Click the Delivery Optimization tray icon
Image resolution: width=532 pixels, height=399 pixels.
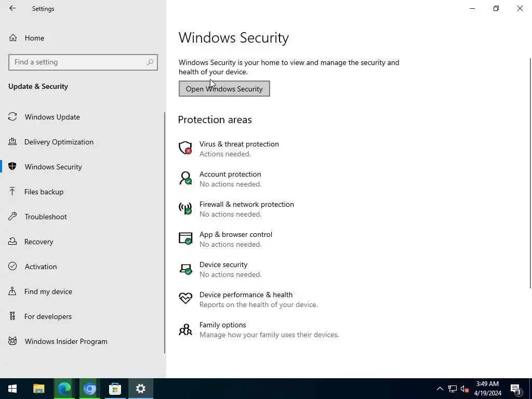point(12,141)
